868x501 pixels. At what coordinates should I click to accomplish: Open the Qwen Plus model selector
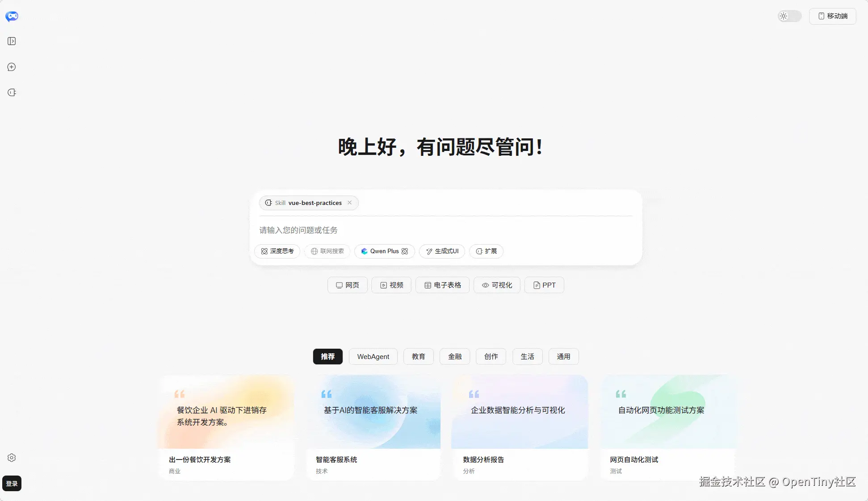click(x=385, y=251)
